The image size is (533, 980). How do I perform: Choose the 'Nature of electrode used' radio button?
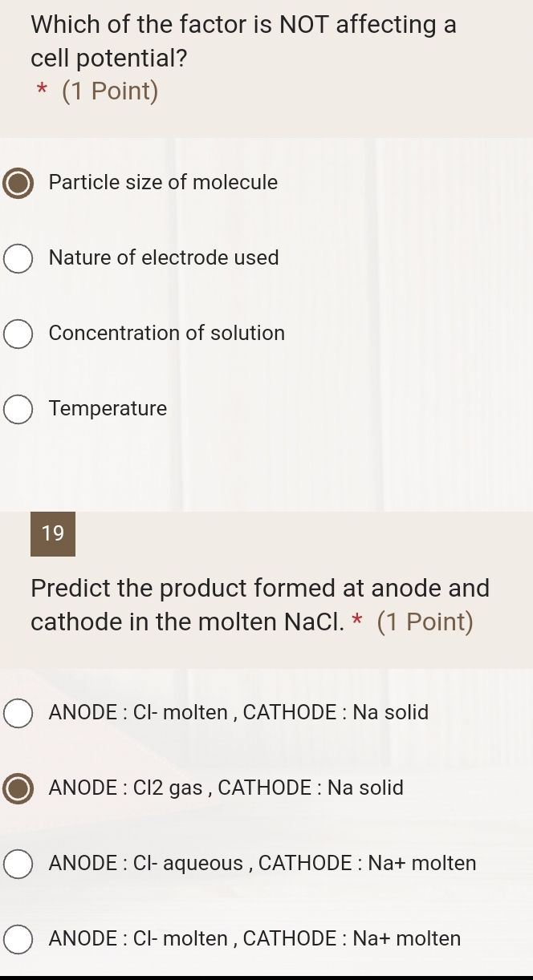tap(18, 258)
